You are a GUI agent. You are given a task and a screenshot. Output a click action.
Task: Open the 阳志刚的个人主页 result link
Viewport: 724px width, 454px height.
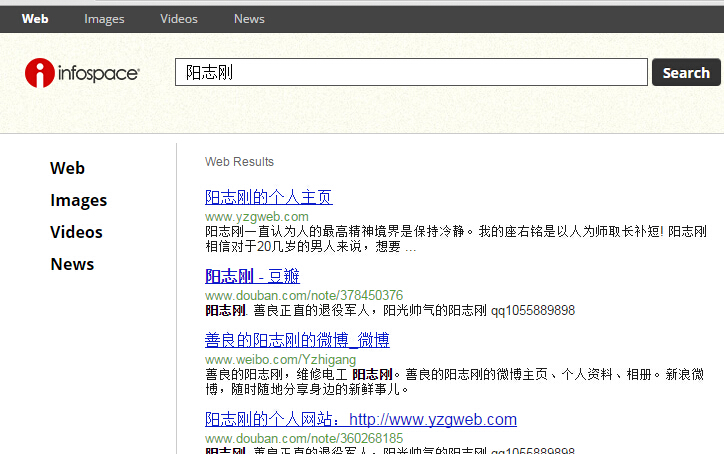coord(269,197)
